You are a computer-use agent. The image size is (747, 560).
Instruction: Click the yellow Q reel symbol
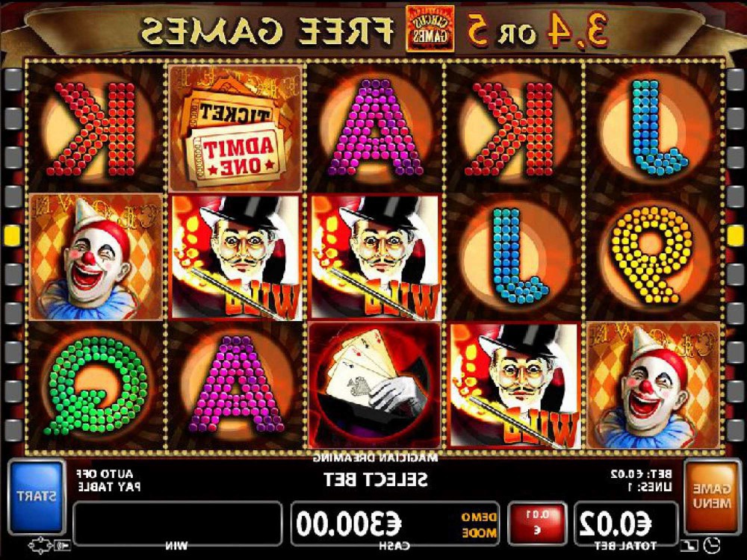[652, 256]
